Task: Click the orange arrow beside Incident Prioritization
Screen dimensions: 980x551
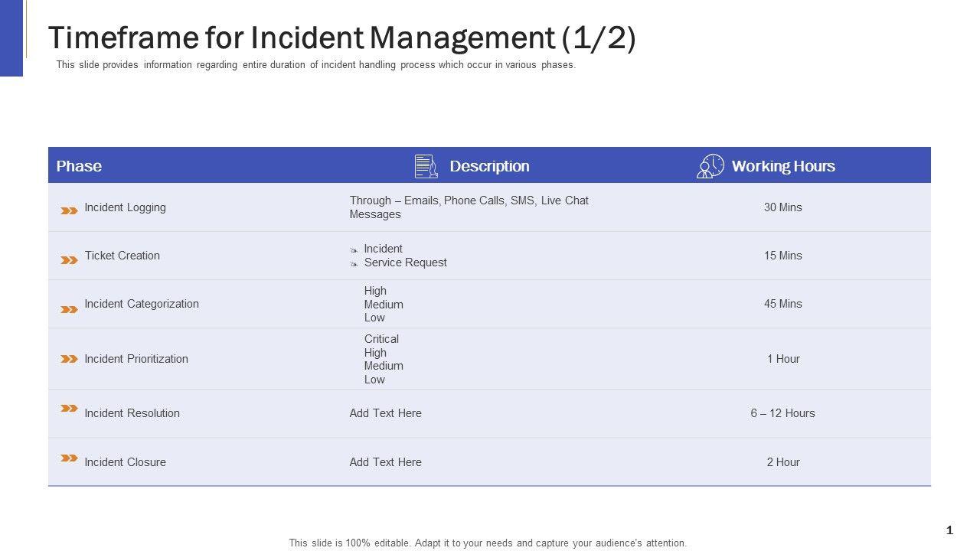Action: click(x=69, y=359)
